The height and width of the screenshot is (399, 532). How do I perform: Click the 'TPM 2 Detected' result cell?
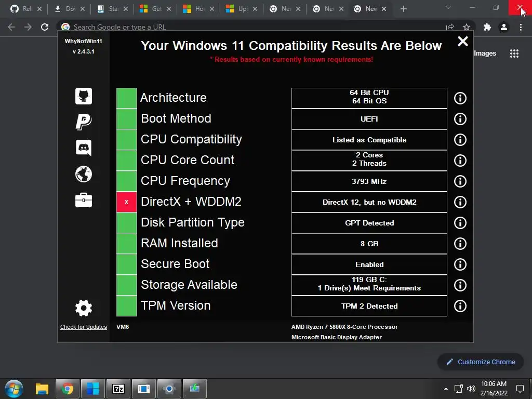tap(369, 306)
